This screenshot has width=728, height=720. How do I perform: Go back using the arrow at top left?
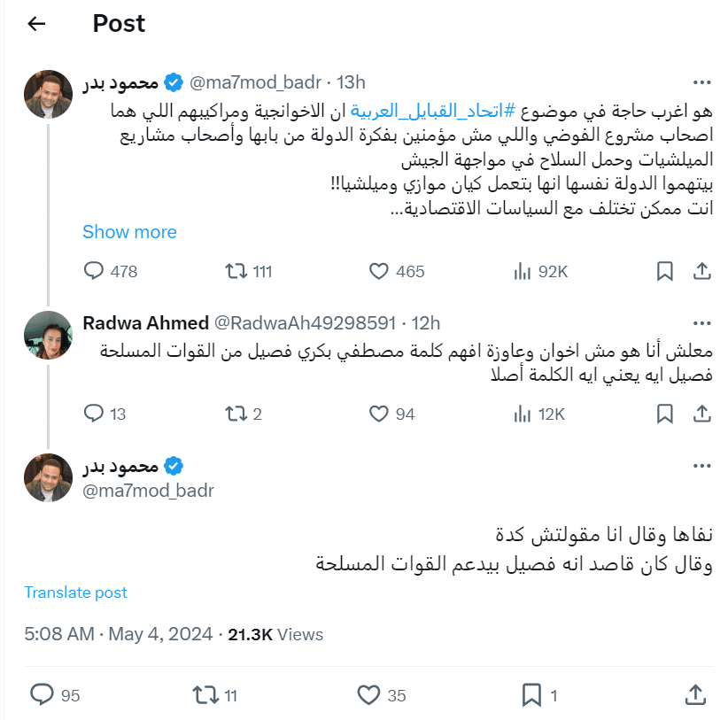(x=35, y=24)
